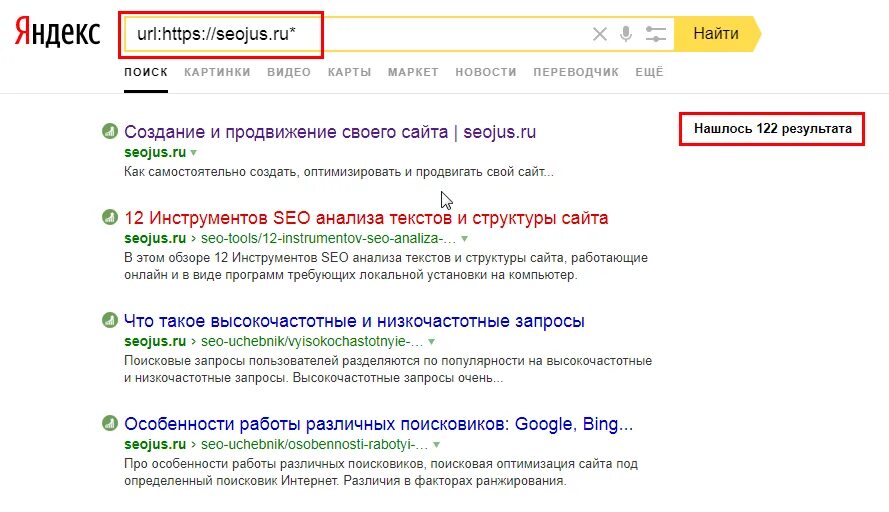The image size is (889, 512).
Task: Switch to the Видео tab
Action: 289,72
